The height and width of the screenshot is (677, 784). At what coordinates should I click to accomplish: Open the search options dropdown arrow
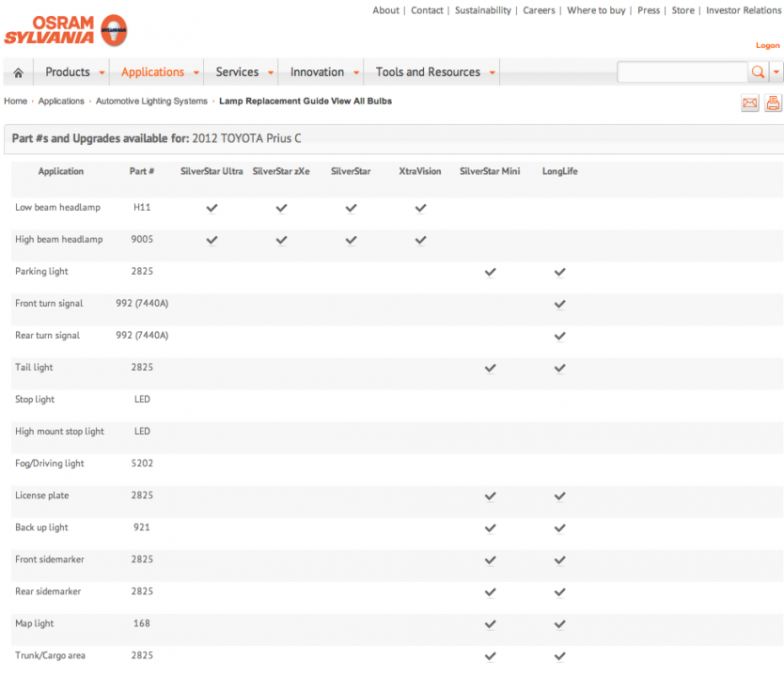pyautogui.click(x=776, y=72)
